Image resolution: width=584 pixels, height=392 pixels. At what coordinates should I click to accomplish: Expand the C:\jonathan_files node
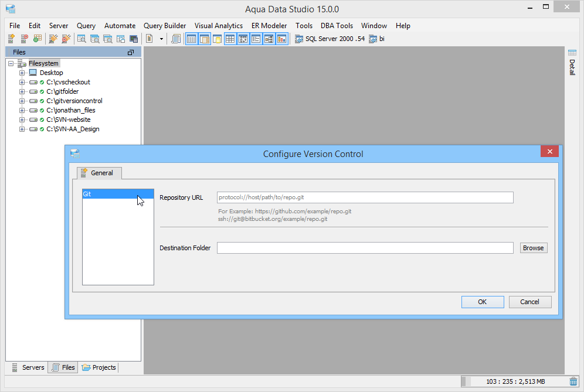pos(22,111)
